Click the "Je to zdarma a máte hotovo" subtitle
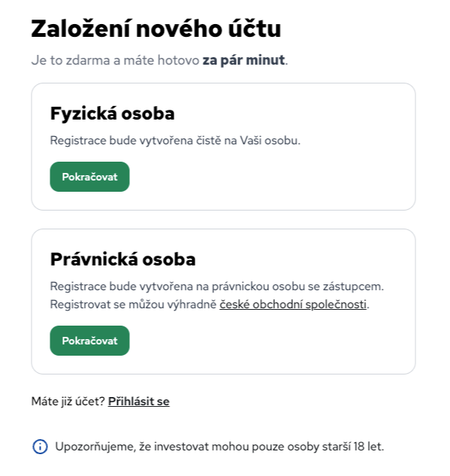450x476 pixels. [115, 60]
